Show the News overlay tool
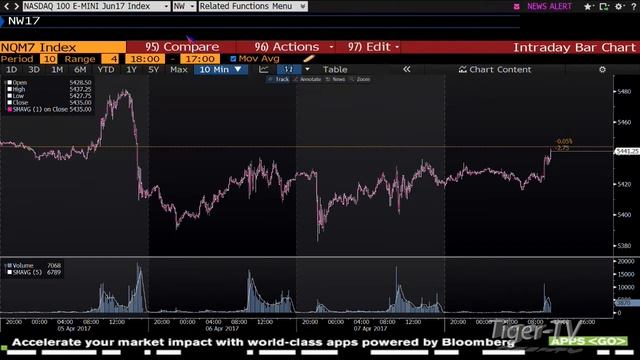This screenshot has width=640, height=360. 335,79
